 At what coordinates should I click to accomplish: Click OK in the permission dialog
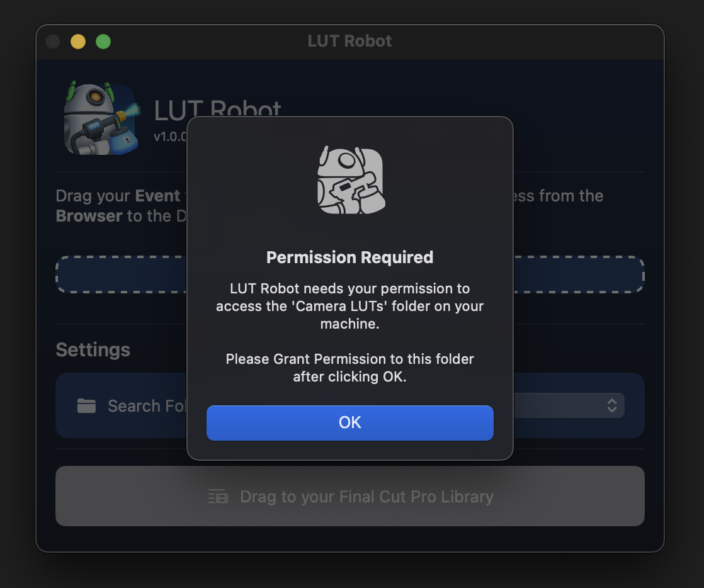point(349,422)
